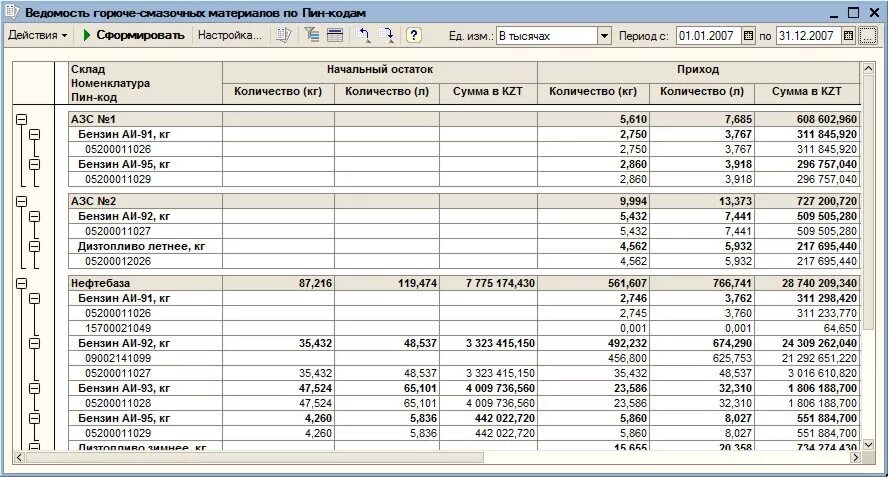Click the horizontal scrollbar right arrow
This screenshot has width=888, height=477.
tap(856, 457)
